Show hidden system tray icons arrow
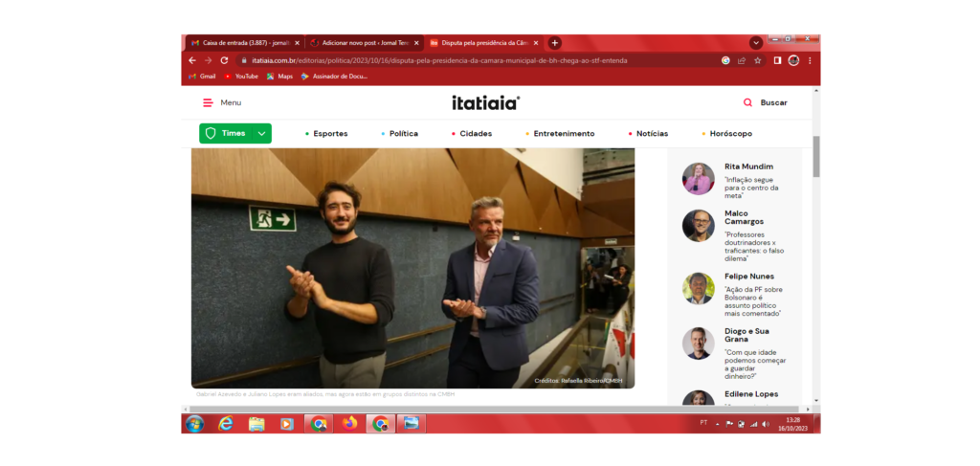This screenshot has width=980, height=466. [718, 423]
